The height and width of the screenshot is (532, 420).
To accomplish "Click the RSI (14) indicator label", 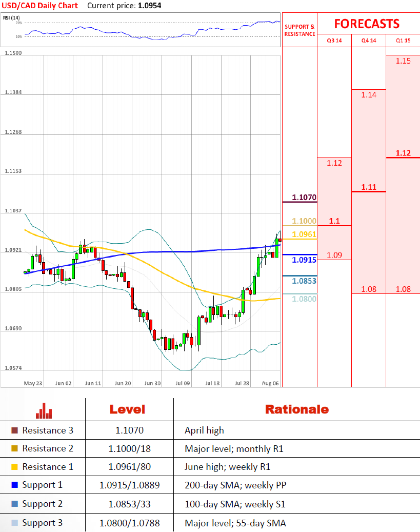I will click(10, 18).
